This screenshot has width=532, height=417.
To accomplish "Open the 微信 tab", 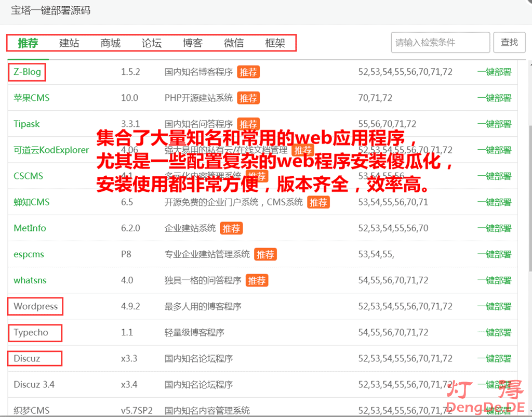I will pyautogui.click(x=234, y=43).
